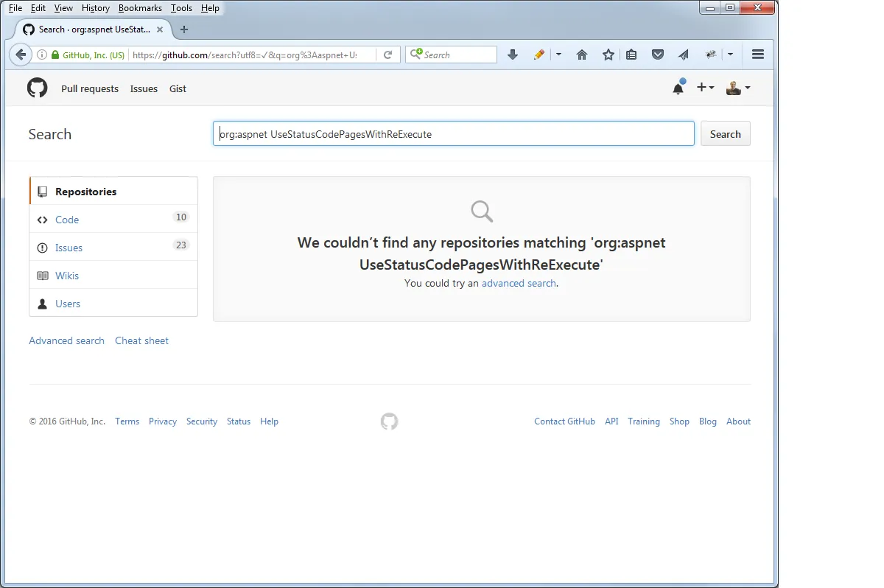
Task: Open the Firefox hamburger menu
Action: pyautogui.click(x=757, y=55)
